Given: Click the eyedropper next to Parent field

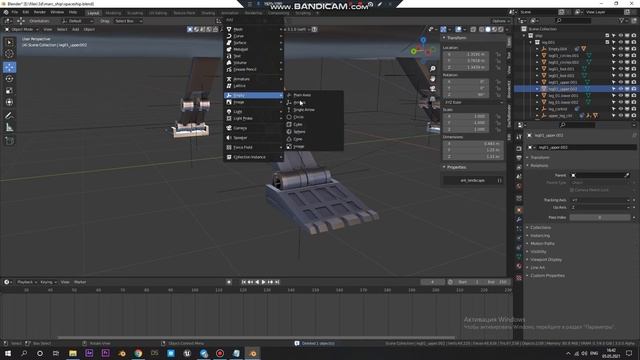Looking at the screenshot, I should pos(627,175).
